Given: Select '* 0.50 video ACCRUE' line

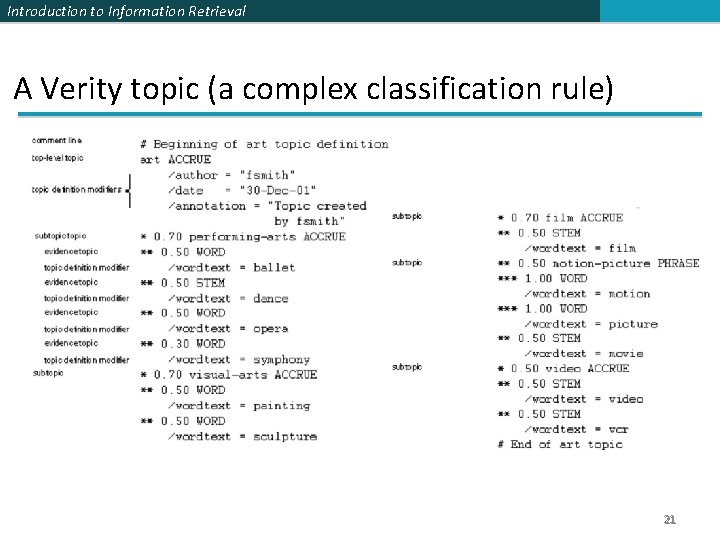Looking at the screenshot, I should 564,368.
